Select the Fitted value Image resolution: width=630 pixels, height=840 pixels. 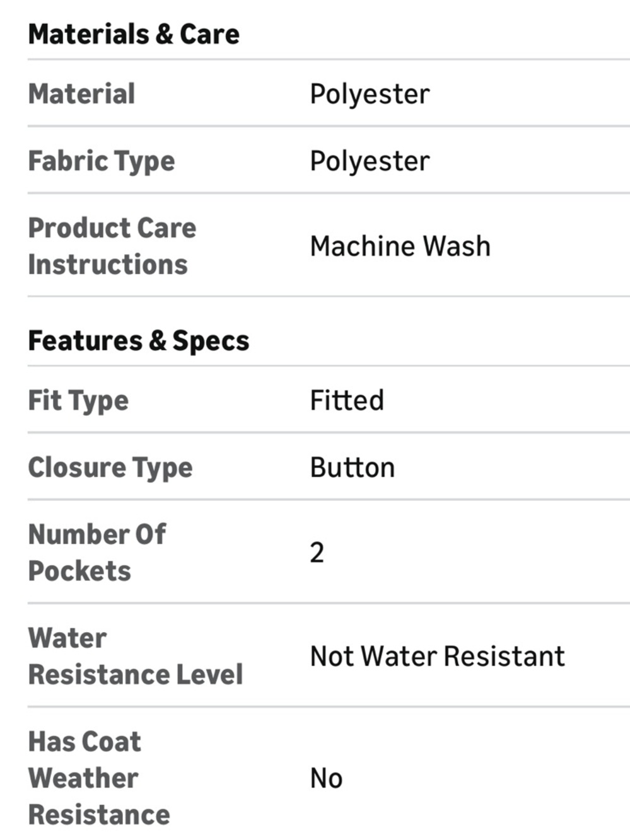click(347, 400)
